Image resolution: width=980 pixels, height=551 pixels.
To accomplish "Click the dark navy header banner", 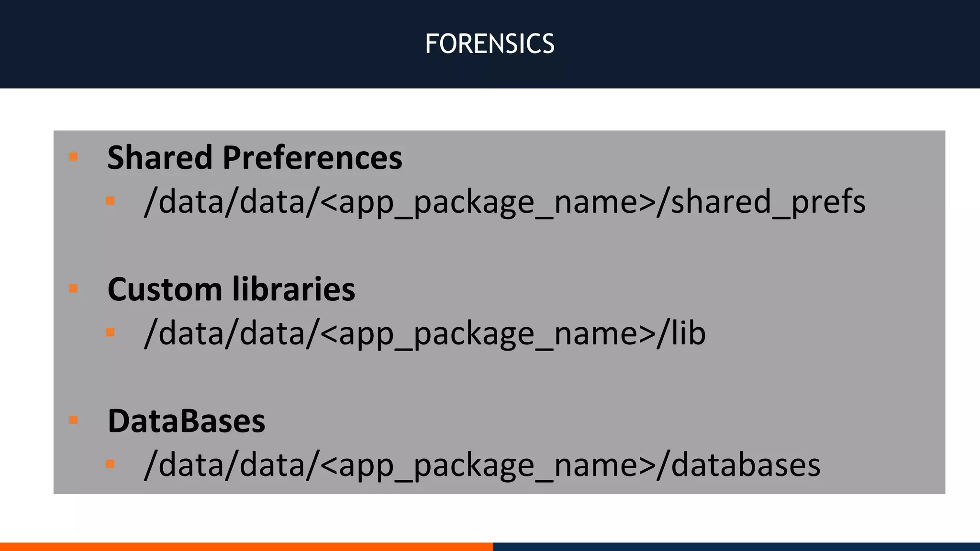I will coord(490,44).
